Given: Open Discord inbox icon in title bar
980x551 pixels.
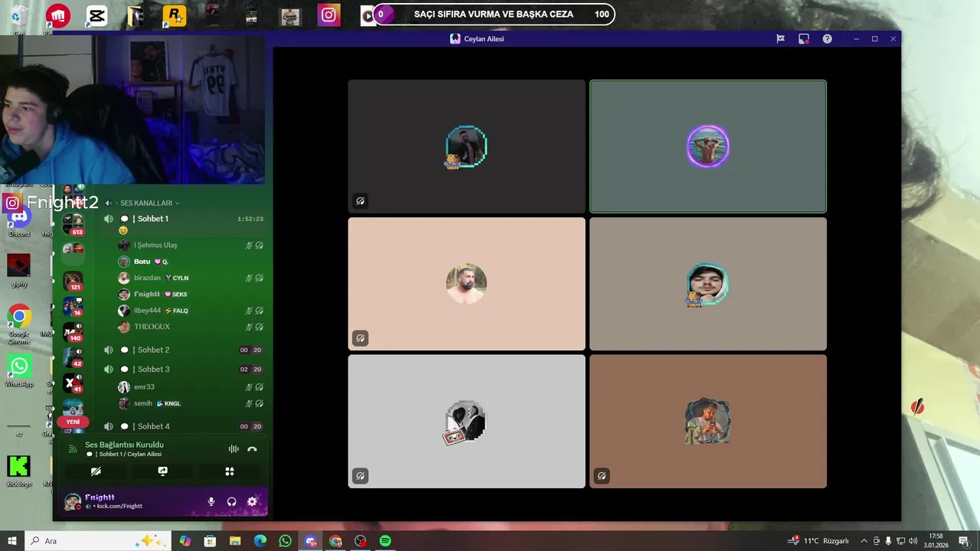Looking at the screenshot, I should click(803, 39).
